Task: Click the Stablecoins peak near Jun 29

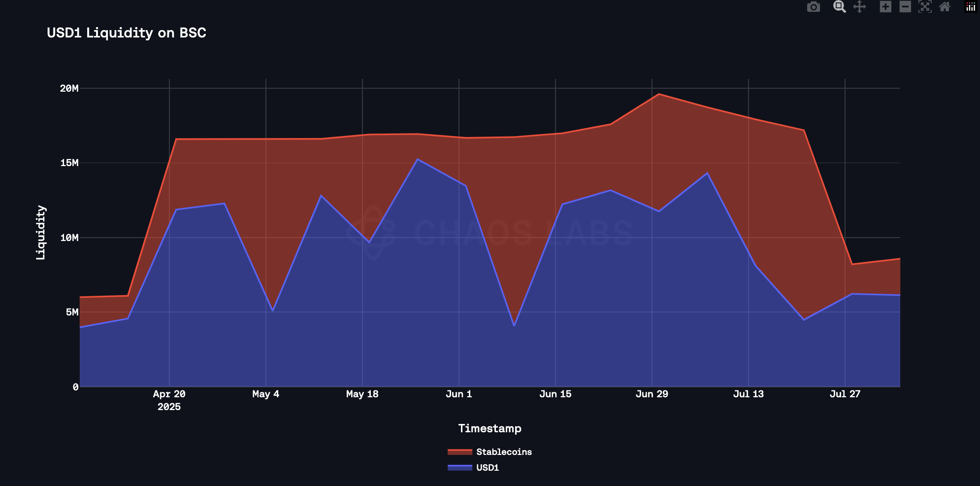Action: click(x=659, y=94)
